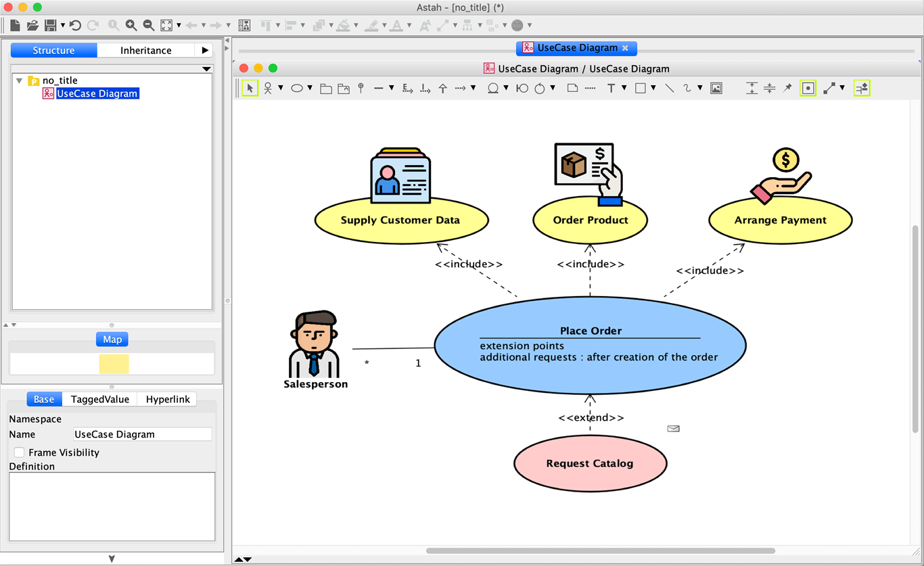Switch to the Inheritance tab
The image size is (924, 566).
click(x=146, y=50)
